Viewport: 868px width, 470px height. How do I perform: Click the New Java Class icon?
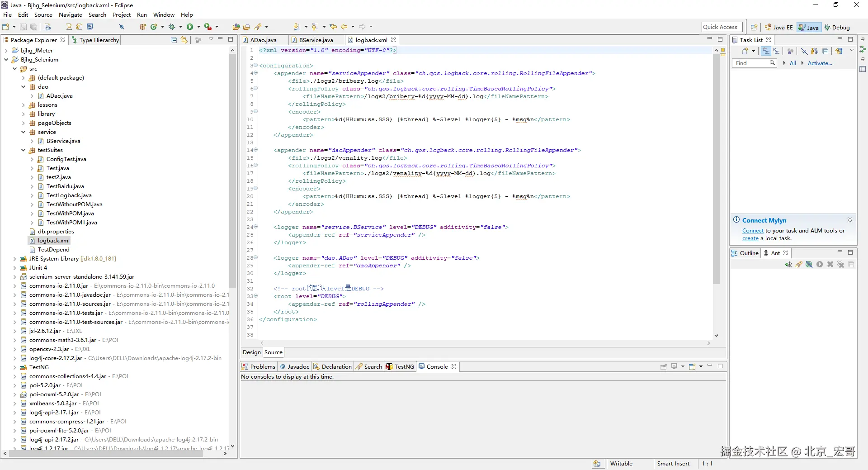pos(154,27)
